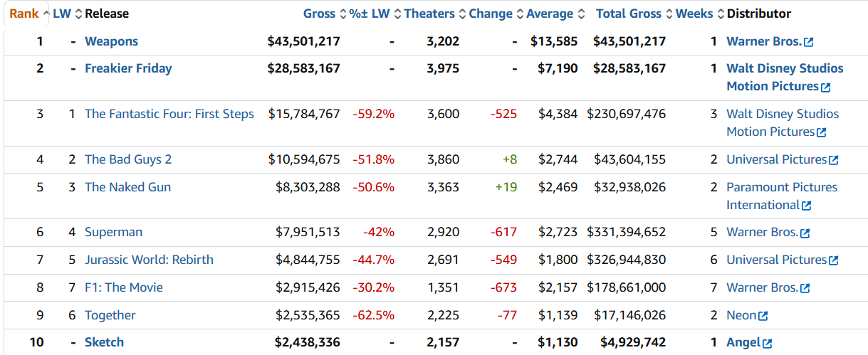
Task: Open the Weapons movie page
Action: pos(111,41)
